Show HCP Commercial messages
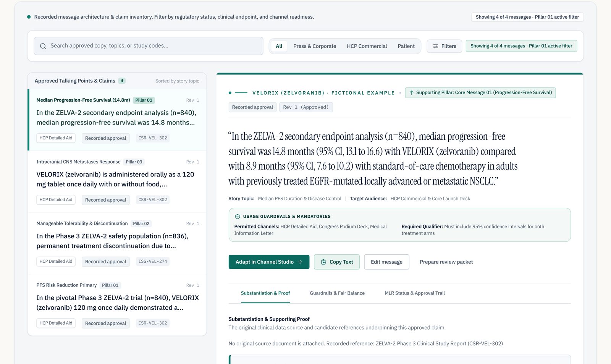611x364 pixels. [367, 46]
